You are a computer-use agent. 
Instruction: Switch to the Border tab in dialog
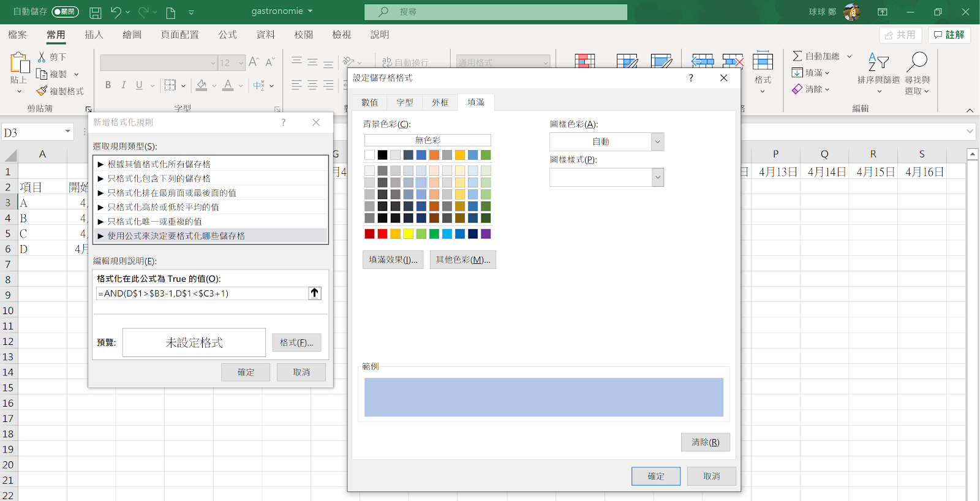(x=440, y=102)
